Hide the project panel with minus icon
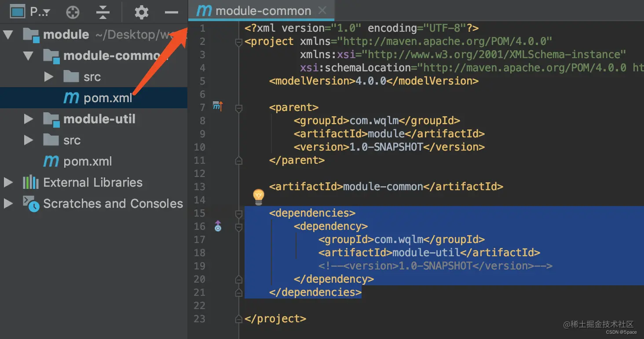 tap(171, 12)
